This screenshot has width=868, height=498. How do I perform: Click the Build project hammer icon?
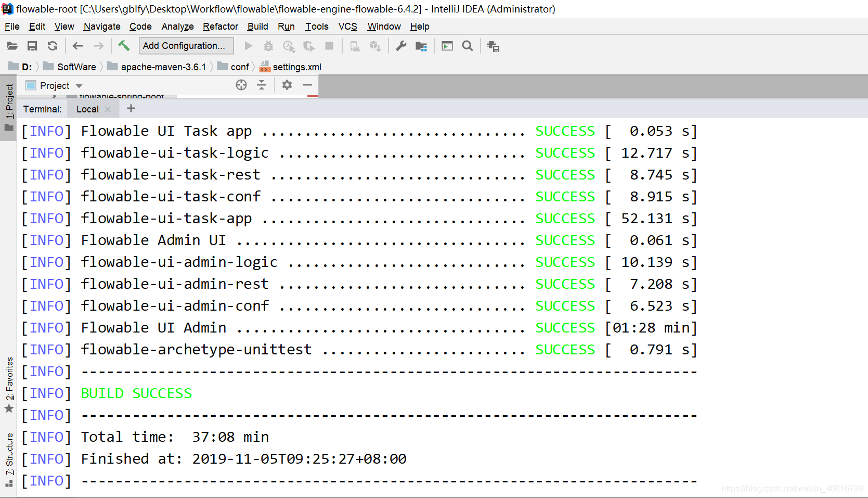point(124,46)
